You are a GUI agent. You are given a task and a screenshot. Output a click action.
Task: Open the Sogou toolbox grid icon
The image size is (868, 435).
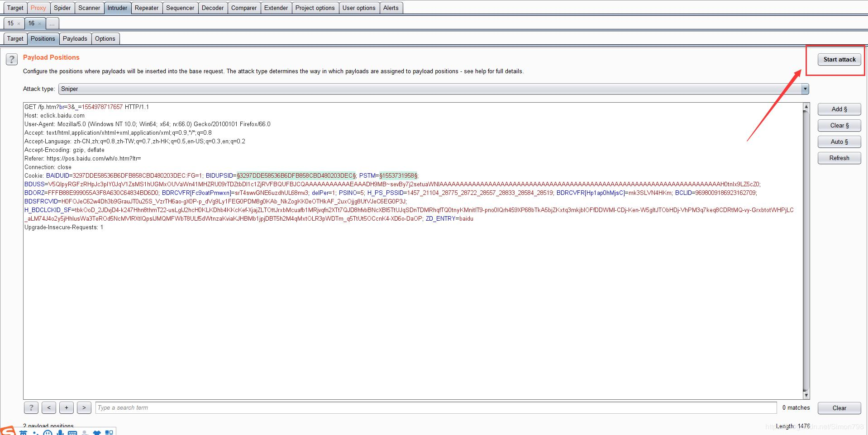109,433
